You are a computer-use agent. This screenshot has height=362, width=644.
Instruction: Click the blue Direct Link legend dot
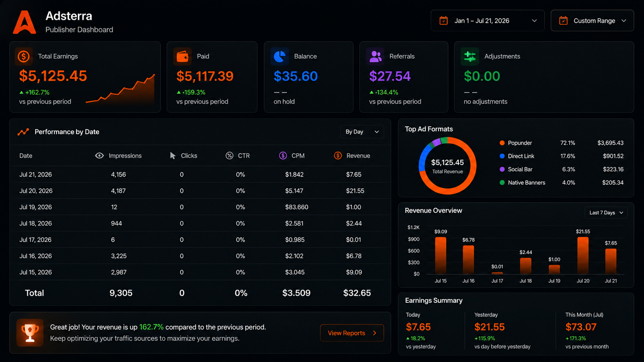(502, 156)
